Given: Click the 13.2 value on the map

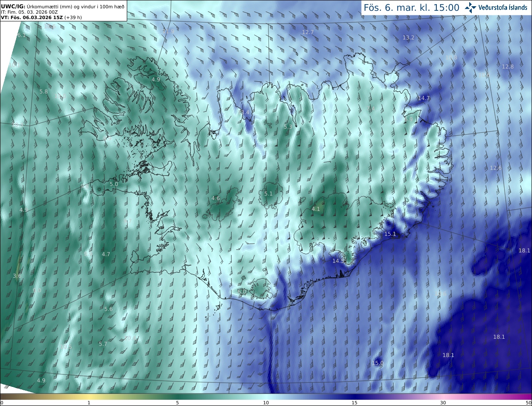Looking at the screenshot, I should pos(409,37).
